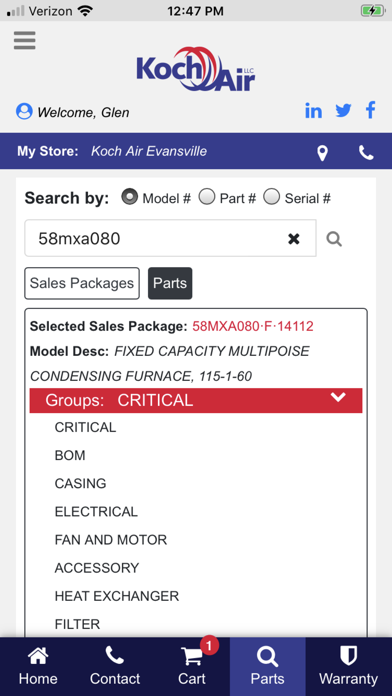Switch to the Sales Packages tab
This screenshot has width=392, height=696.
pyautogui.click(x=82, y=283)
